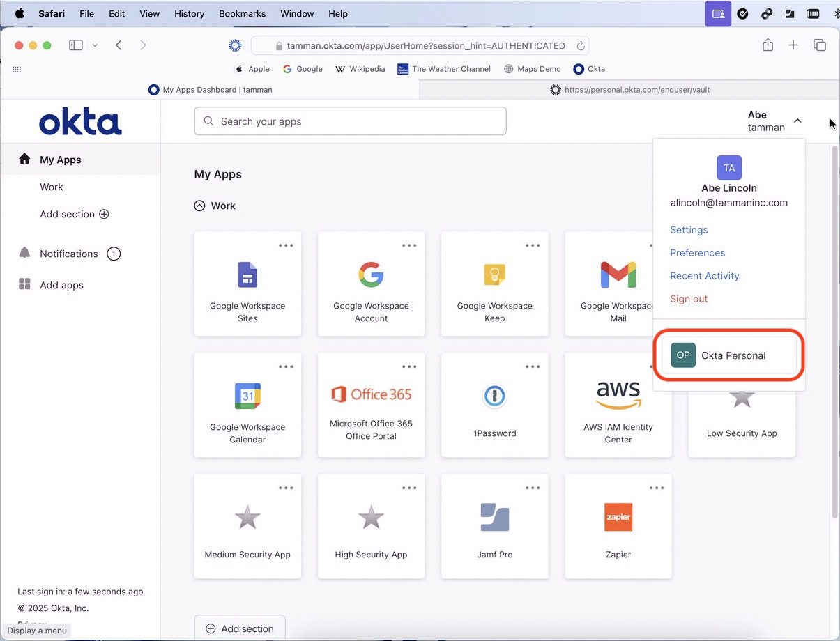Open options menu for Google Workspace Keep
The width and height of the screenshot is (840, 641).
(x=533, y=245)
